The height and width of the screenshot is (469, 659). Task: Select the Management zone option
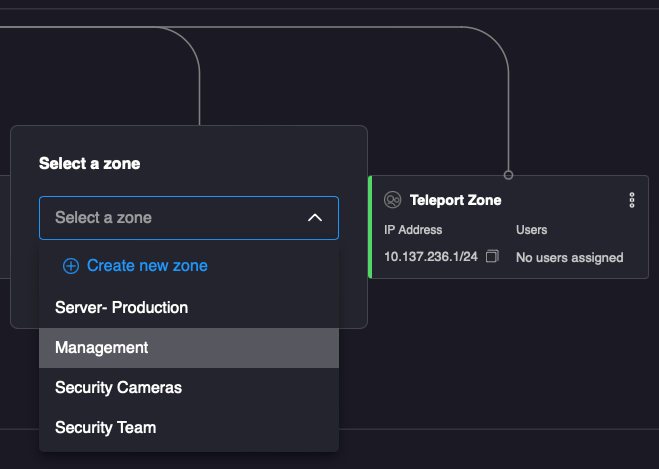click(101, 347)
